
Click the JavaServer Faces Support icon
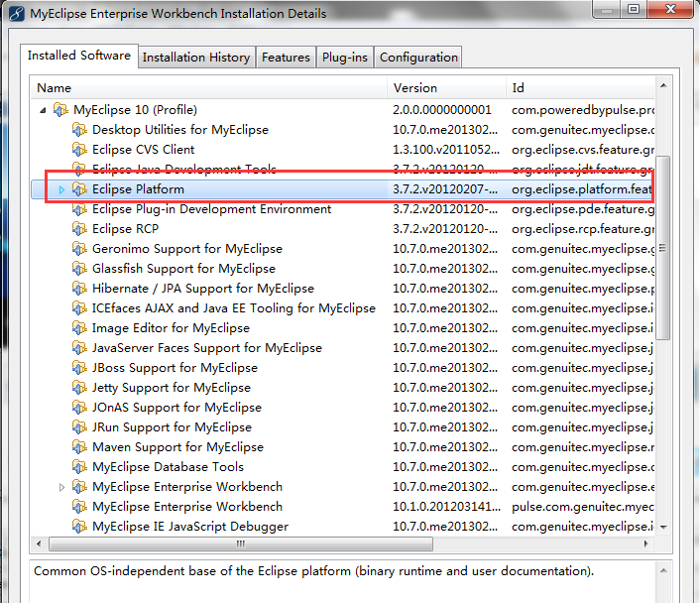point(79,347)
